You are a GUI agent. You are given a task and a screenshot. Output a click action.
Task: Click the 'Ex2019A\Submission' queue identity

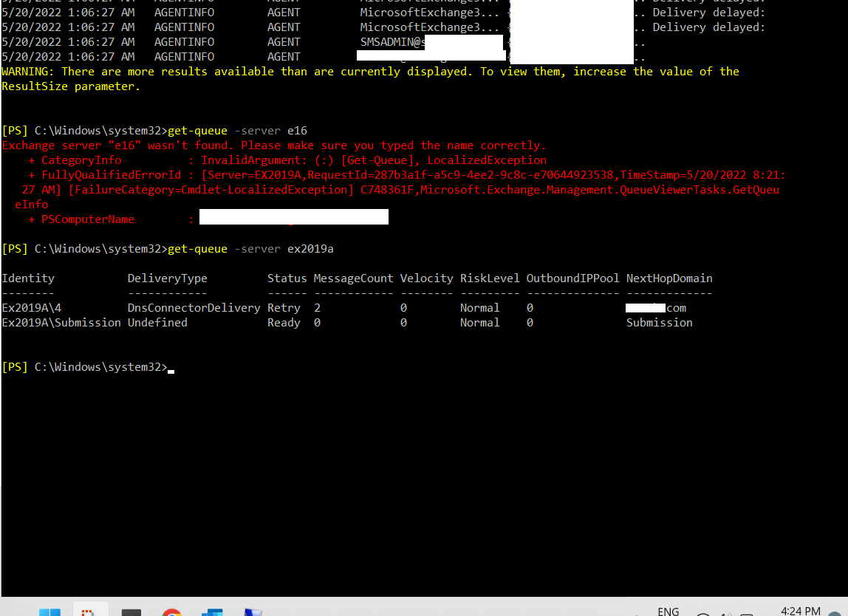point(61,323)
